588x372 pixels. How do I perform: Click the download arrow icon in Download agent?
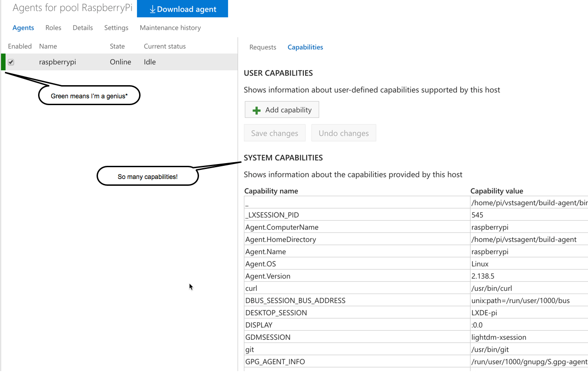[x=152, y=9]
